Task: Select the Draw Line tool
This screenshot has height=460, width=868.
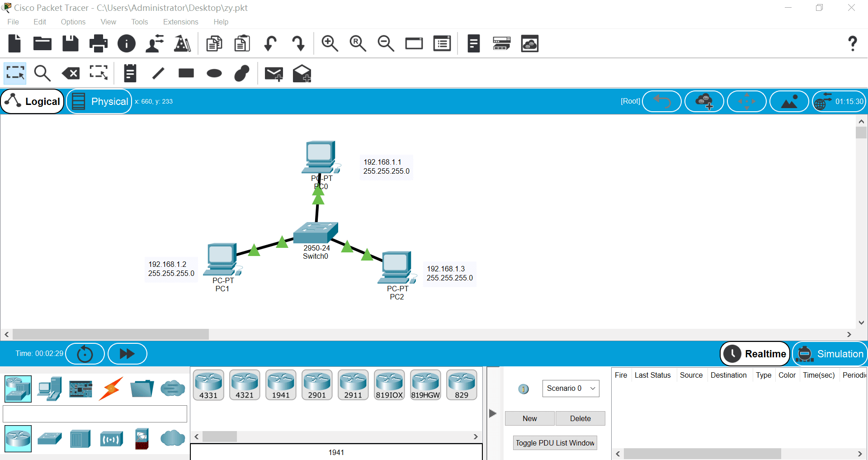Action: click(158, 73)
